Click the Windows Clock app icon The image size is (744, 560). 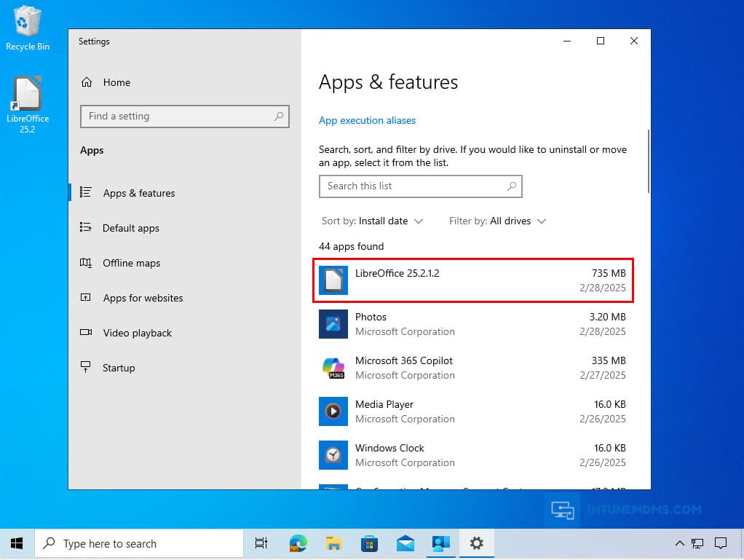333,455
